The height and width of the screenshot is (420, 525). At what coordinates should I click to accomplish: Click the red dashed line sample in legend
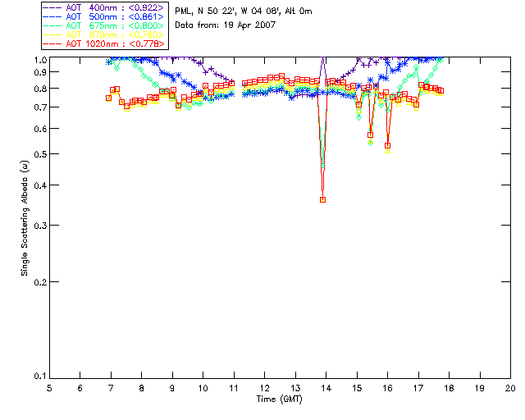[52, 43]
